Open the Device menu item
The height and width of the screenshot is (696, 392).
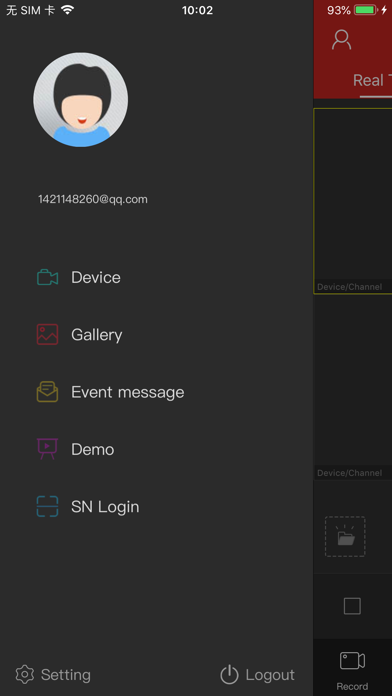[96, 277]
